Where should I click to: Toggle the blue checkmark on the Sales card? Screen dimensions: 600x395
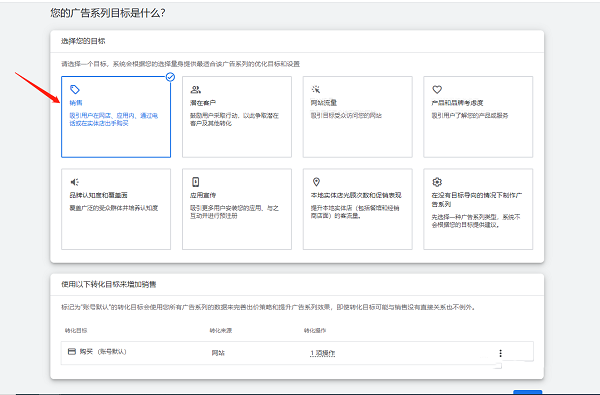tap(170, 77)
